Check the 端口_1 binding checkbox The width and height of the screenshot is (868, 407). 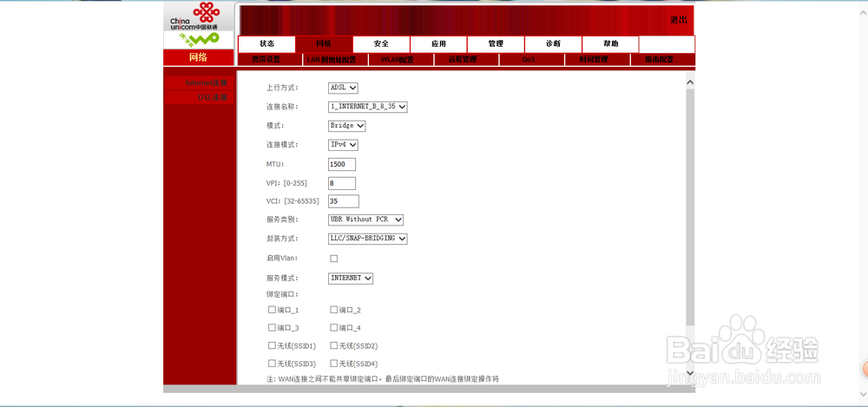coord(272,310)
